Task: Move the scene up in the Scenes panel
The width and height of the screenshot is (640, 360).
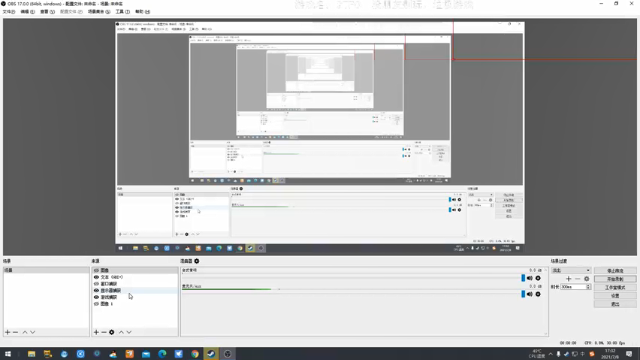Action: click(x=25, y=332)
